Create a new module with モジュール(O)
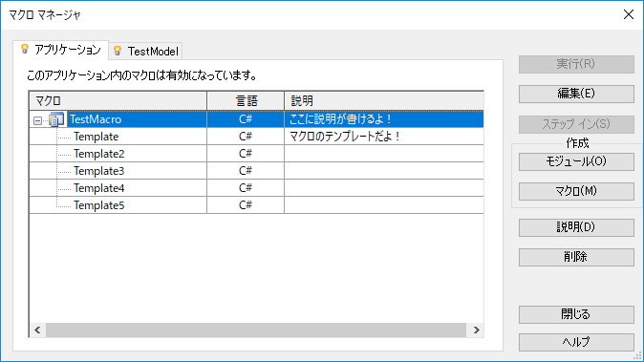The width and height of the screenshot is (644, 362). 576,161
